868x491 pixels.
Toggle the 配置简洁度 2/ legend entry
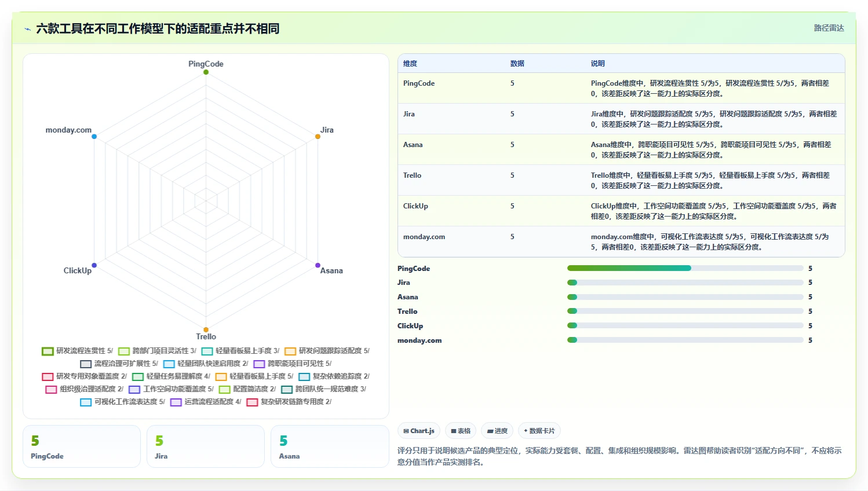click(247, 389)
